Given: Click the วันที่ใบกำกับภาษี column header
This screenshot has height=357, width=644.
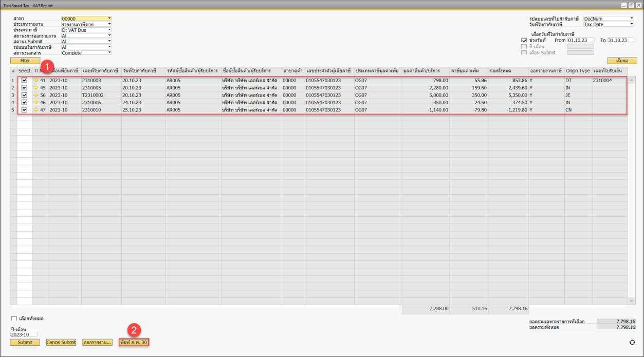Looking at the screenshot, I should 143,70.
